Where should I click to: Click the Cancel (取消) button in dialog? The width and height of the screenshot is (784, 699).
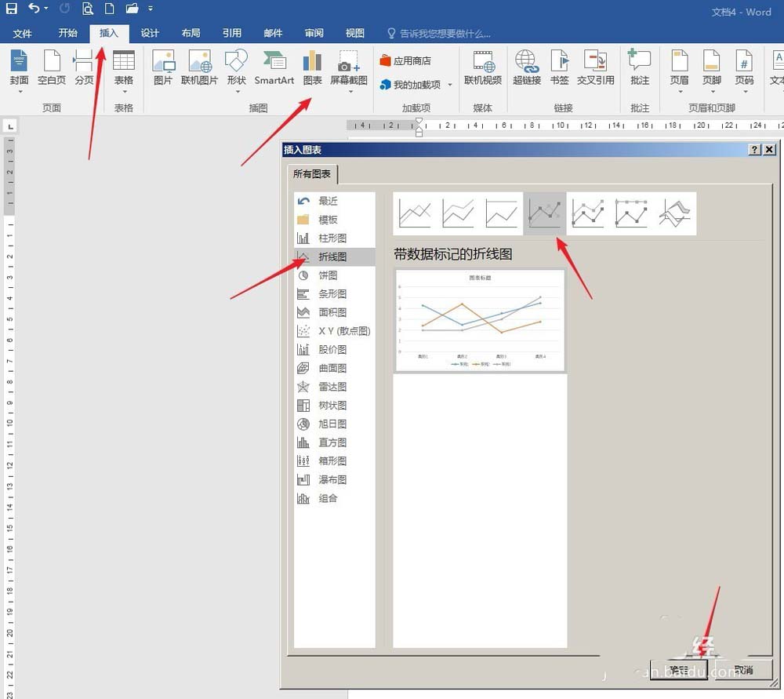pyautogui.click(x=743, y=670)
